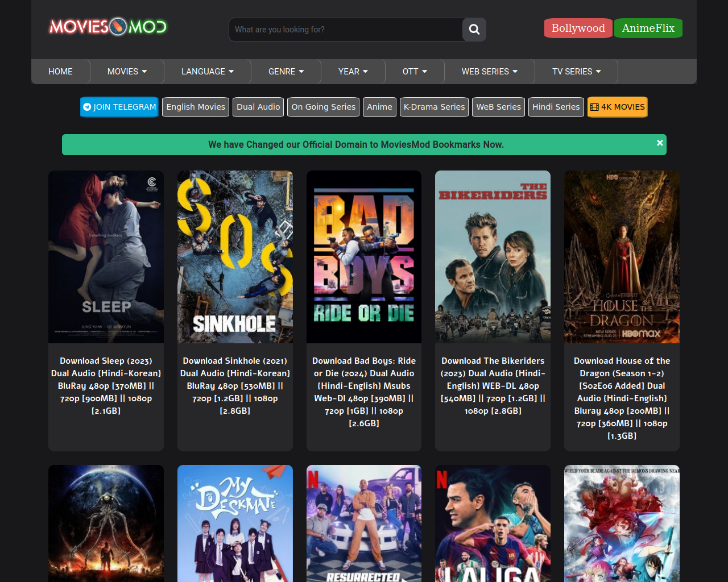Click 'Download House of the Dragon' title
This screenshot has width=728, height=582.
coord(622,398)
